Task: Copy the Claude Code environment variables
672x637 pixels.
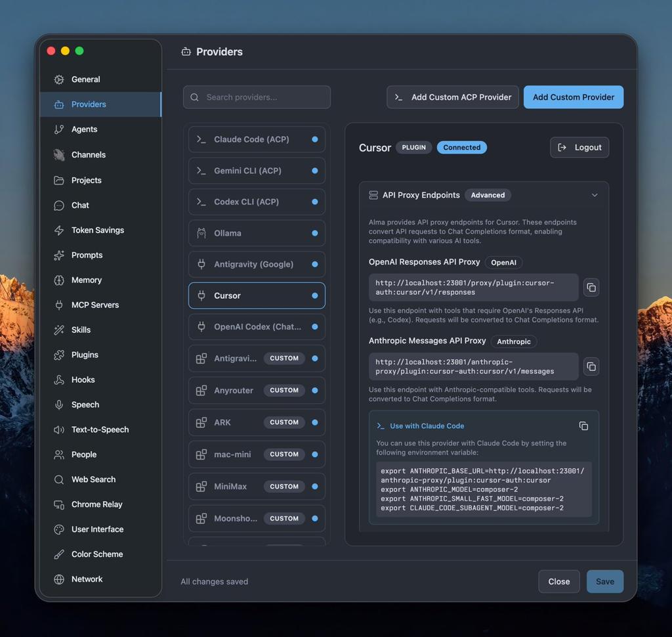Action: [583, 426]
